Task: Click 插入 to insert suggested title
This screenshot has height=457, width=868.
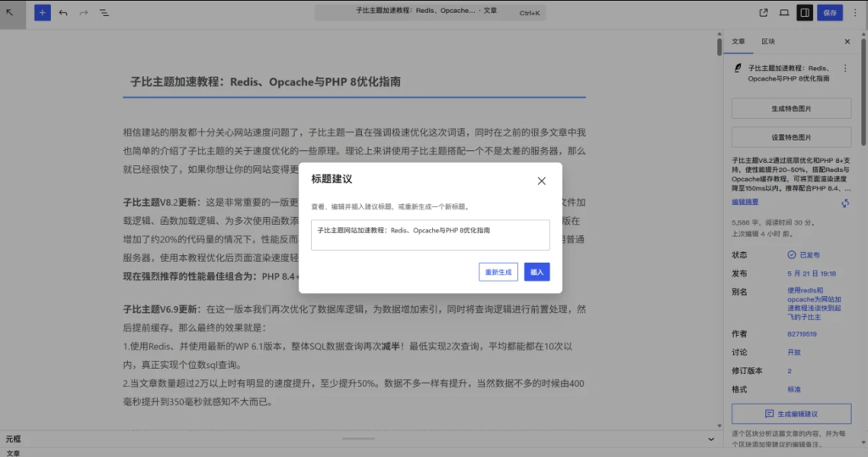Action: (537, 272)
